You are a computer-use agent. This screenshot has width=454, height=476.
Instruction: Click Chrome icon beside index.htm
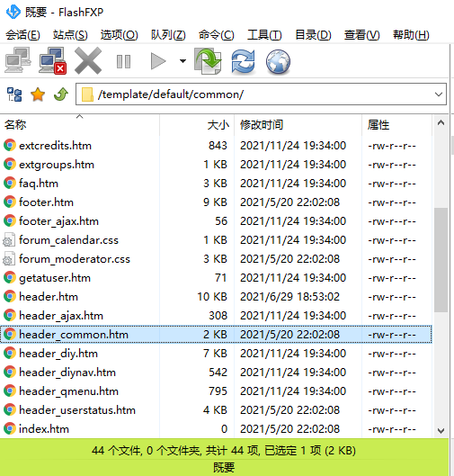pyautogui.click(x=10, y=428)
